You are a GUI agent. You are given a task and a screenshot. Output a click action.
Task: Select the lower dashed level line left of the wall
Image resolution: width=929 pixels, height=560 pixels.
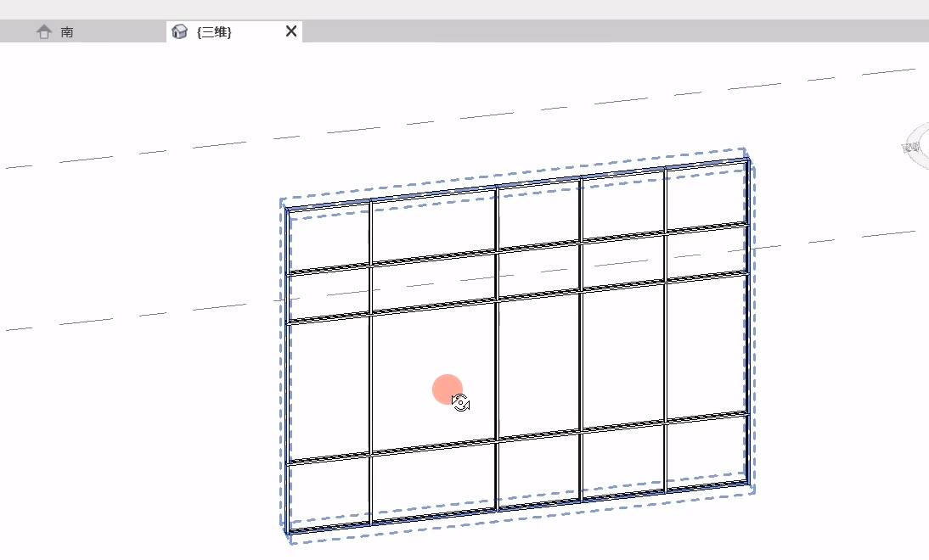coord(142,314)
